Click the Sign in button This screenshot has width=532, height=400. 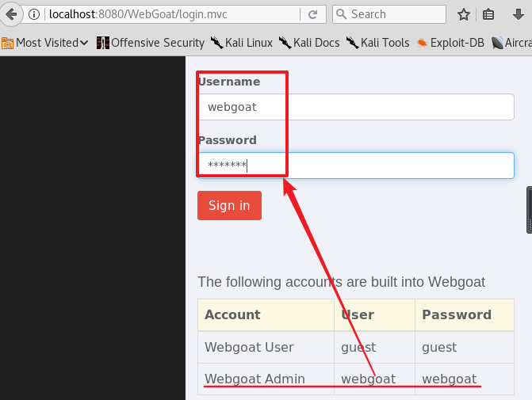pos(229,205)
